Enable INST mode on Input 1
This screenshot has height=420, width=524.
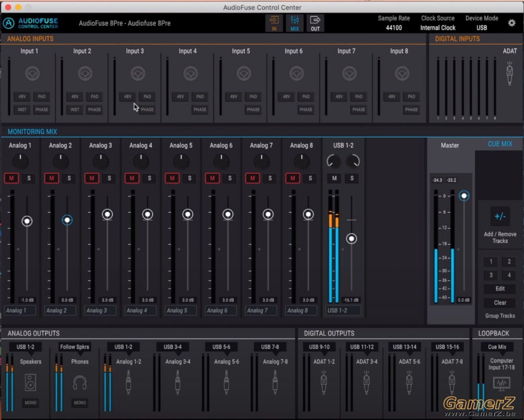click(22, 110)
